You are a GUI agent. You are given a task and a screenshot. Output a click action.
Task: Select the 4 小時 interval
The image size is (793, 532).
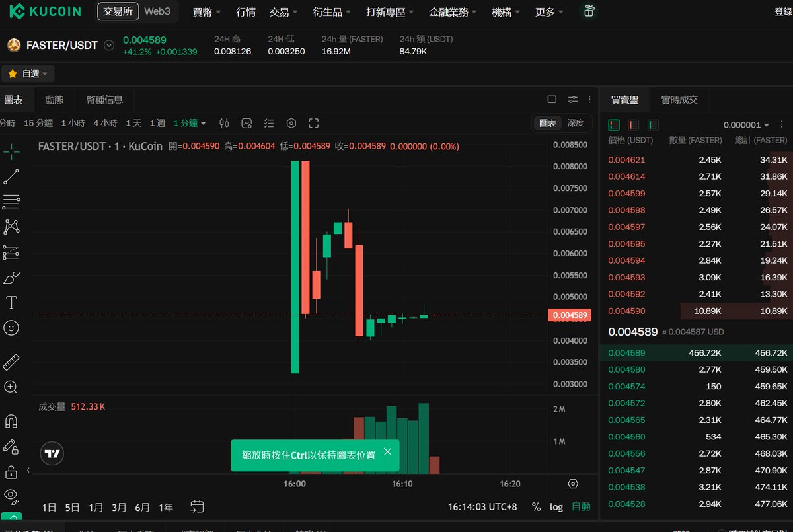click(105, 123)
